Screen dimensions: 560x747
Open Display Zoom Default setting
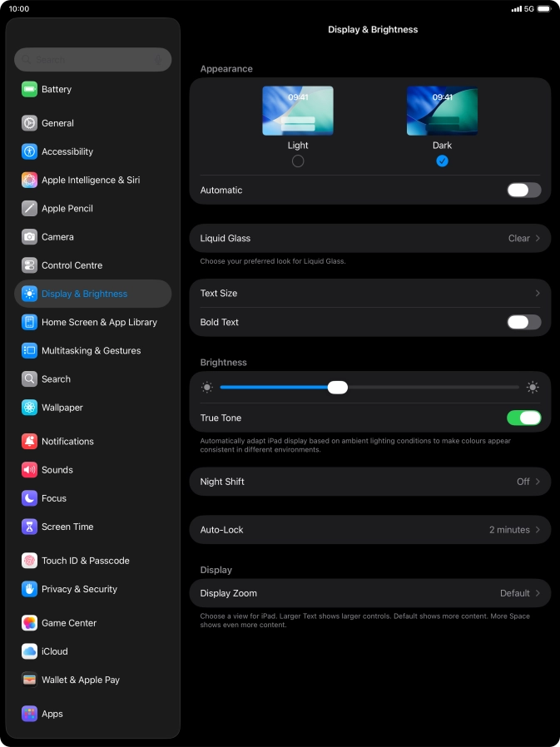(370, 593)
